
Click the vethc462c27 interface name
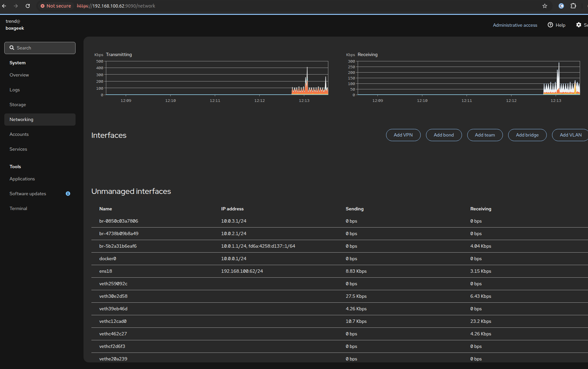(x=113, y=334)
